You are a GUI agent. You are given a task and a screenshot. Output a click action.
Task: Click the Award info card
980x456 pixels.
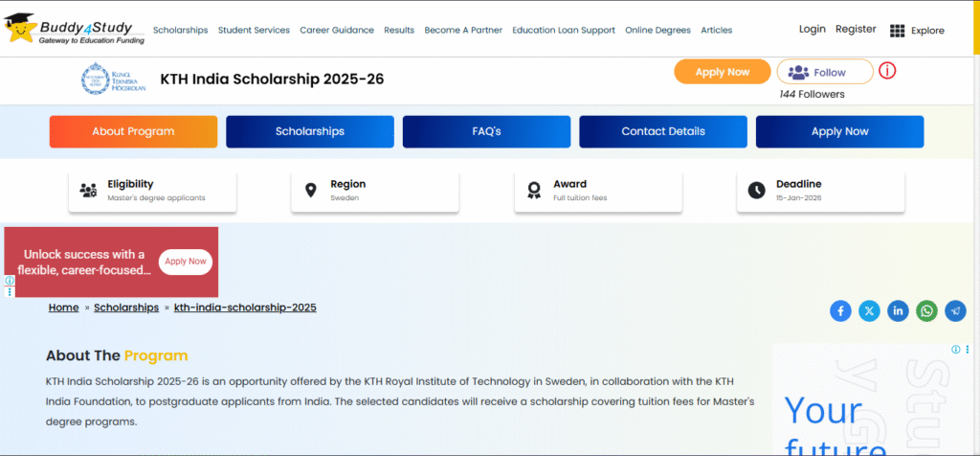pos(598,191)
